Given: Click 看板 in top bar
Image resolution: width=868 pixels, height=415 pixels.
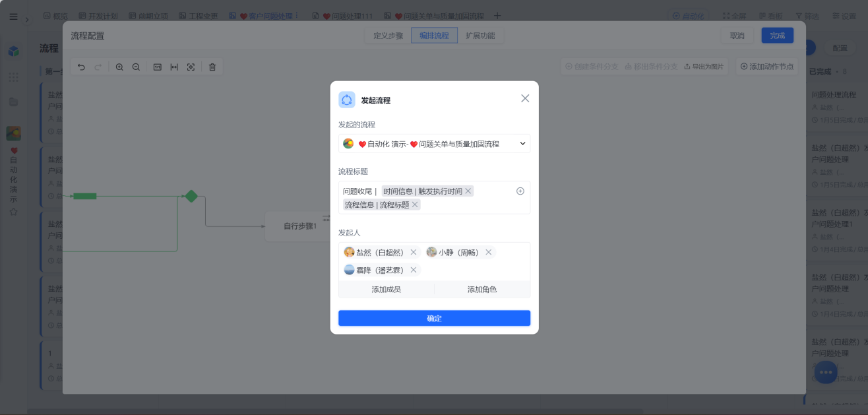Looking at the screenshot, I should tap(771, 16).
